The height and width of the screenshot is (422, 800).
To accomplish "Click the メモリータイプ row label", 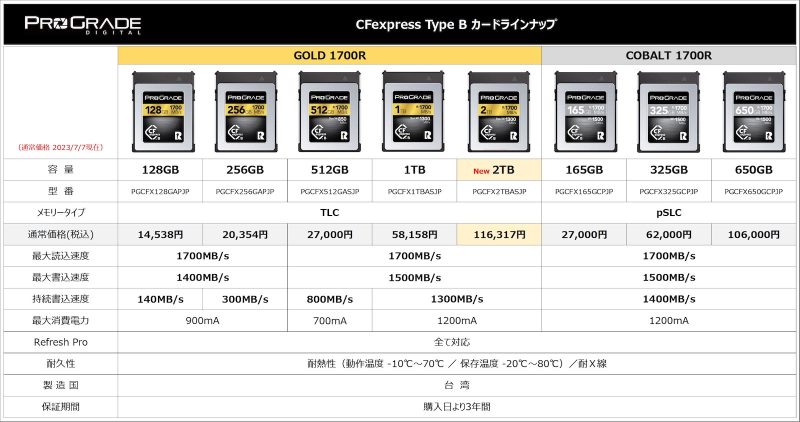I will (61, 213).
